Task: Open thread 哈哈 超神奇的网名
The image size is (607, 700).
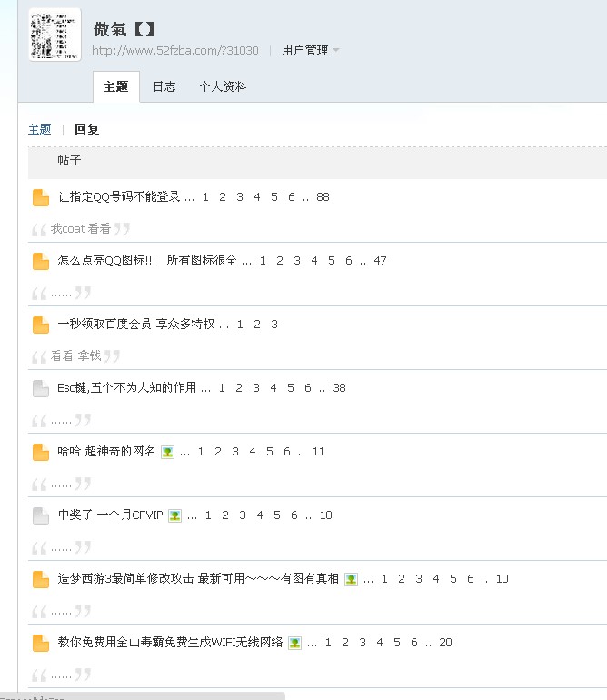Action: [x=106, y=451]
